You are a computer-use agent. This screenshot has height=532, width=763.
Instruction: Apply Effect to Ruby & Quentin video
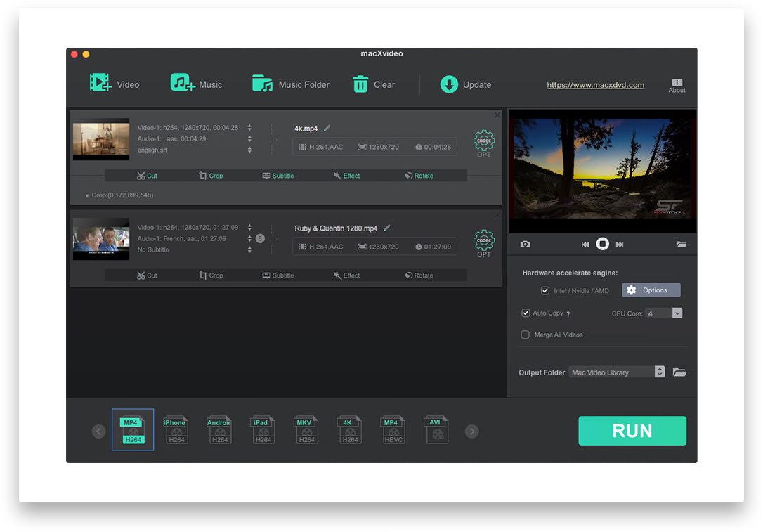tap(346, 275)
